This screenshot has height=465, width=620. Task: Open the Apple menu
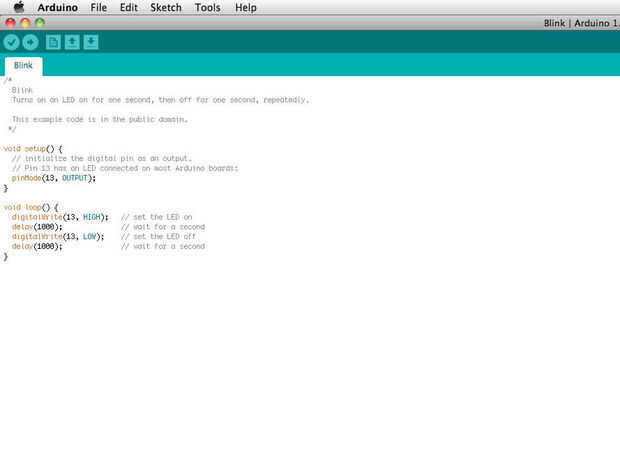(19, 7)
